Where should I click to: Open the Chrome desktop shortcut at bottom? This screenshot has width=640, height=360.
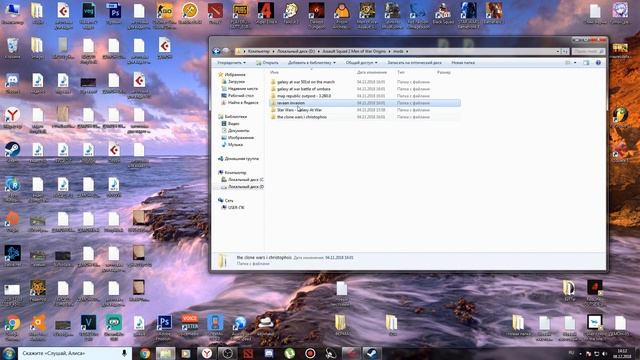click(12, 327)
